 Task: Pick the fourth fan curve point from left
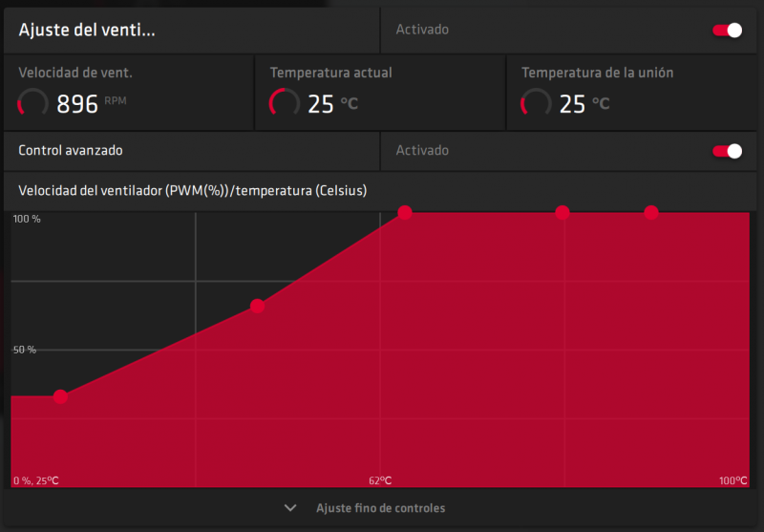[x=562, y=212]
